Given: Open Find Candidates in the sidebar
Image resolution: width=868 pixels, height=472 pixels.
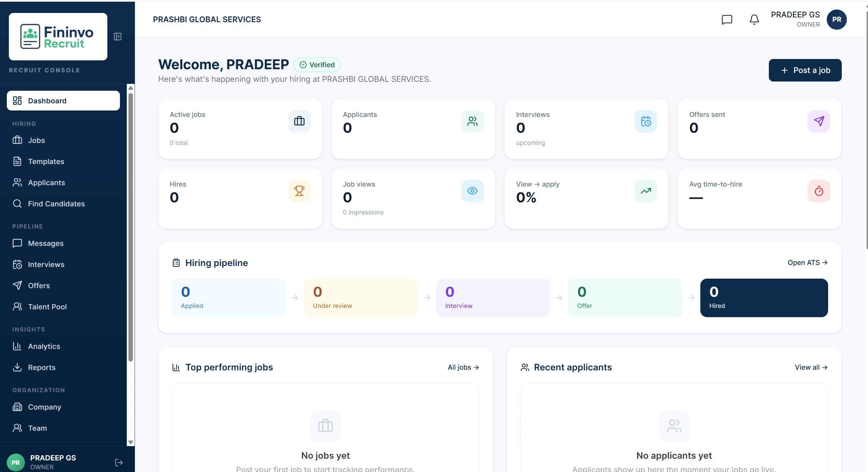Looking at the screenshot, I should click(x=63, y=204).
